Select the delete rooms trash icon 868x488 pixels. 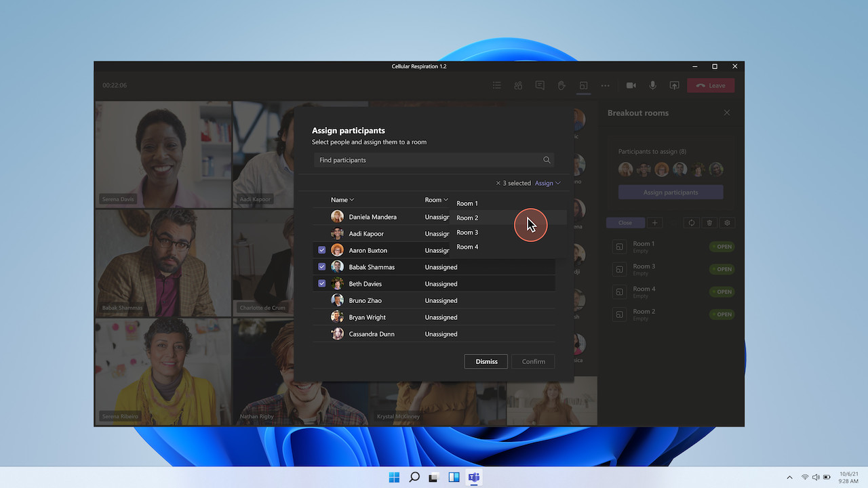click(709, 222)
